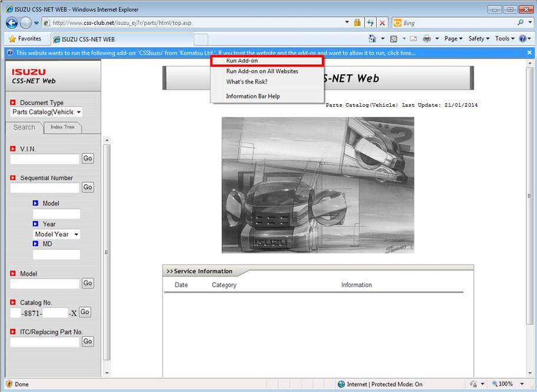Screen dimensions: 537x392
Task: Click the Sequential Number input field
Action: pos(45,187)
